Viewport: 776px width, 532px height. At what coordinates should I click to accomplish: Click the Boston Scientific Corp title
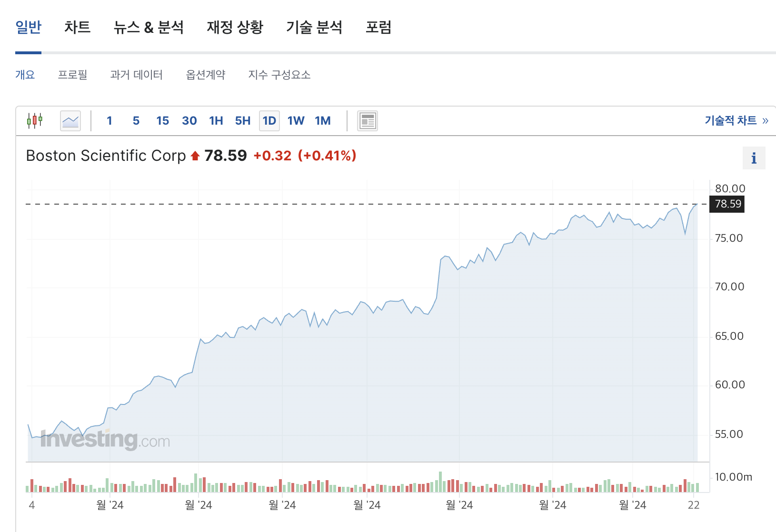(106, 155)
